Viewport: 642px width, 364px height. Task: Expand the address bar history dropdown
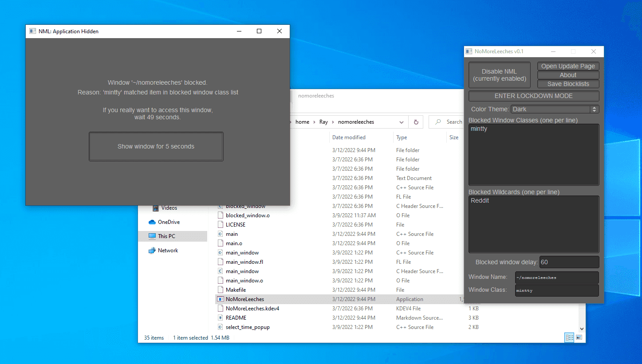401,122
